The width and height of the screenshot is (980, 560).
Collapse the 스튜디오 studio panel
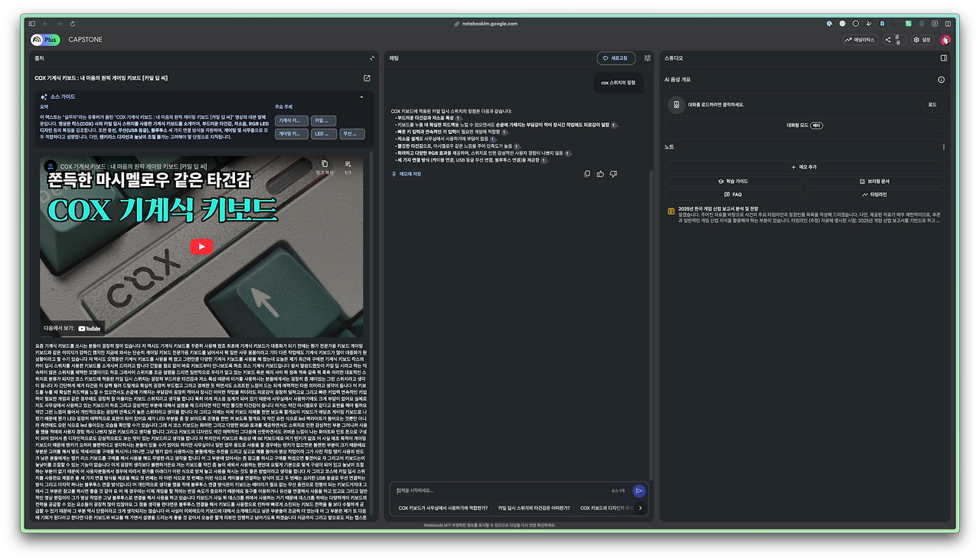click(x=944, y=58)
